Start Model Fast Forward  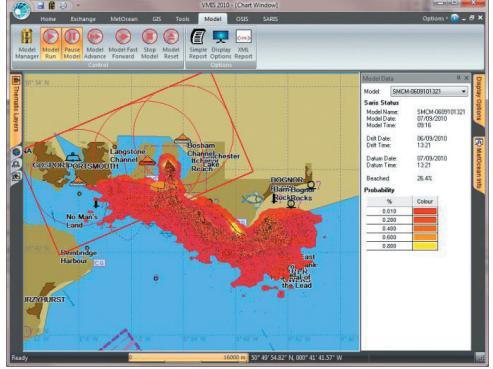pyautogui.click(x=123, y=44)
